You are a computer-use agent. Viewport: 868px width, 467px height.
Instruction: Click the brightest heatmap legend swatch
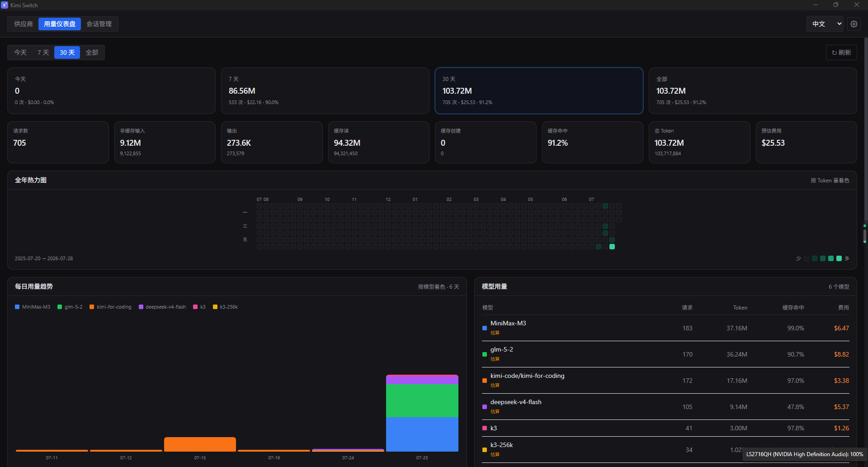coord(839,258)
